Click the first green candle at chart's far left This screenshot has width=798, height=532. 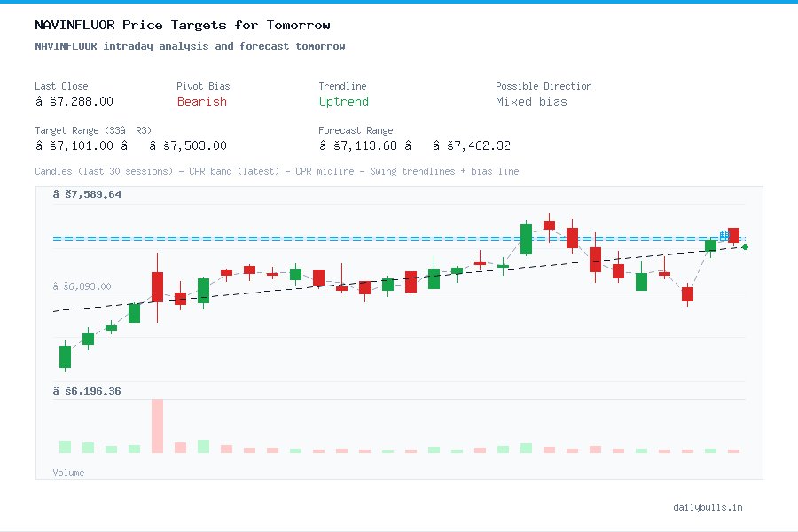65,356
